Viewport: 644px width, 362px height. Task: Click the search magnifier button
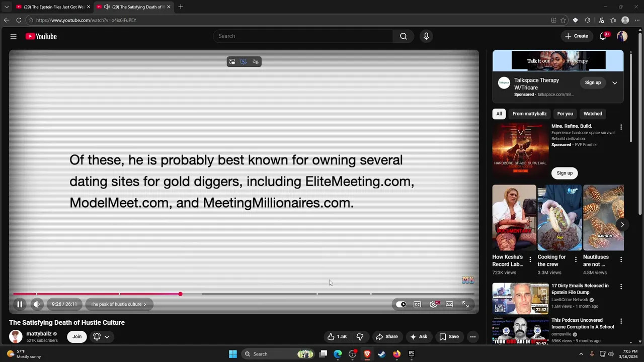[404, 36]
